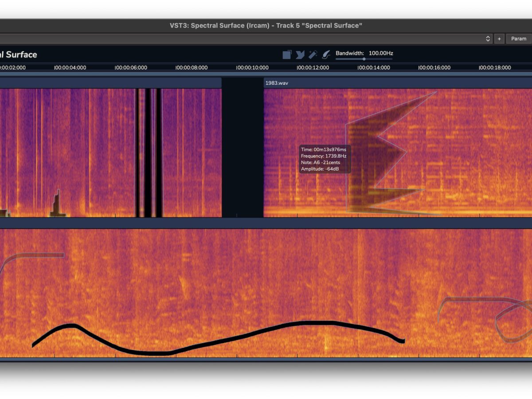Select the arrow-shaped pointer tool
Image resolution: width=532 pixels, height=399 pixels.
point(300,55)
